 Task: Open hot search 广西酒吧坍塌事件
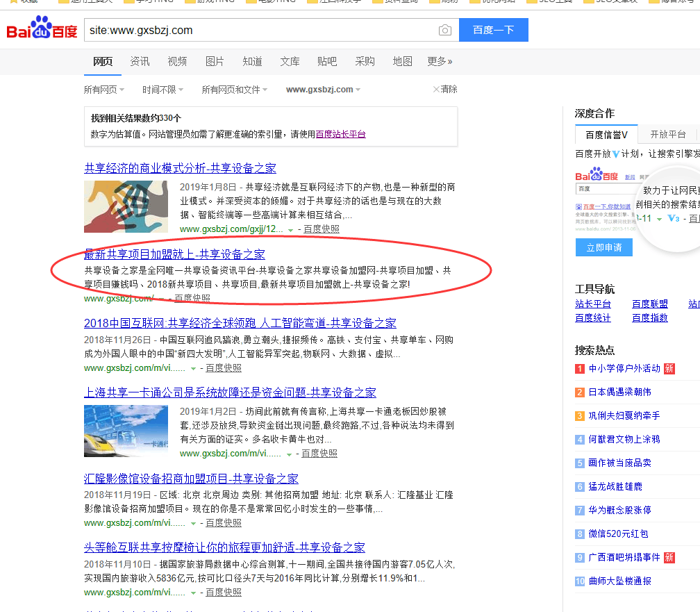coord(624,558)
